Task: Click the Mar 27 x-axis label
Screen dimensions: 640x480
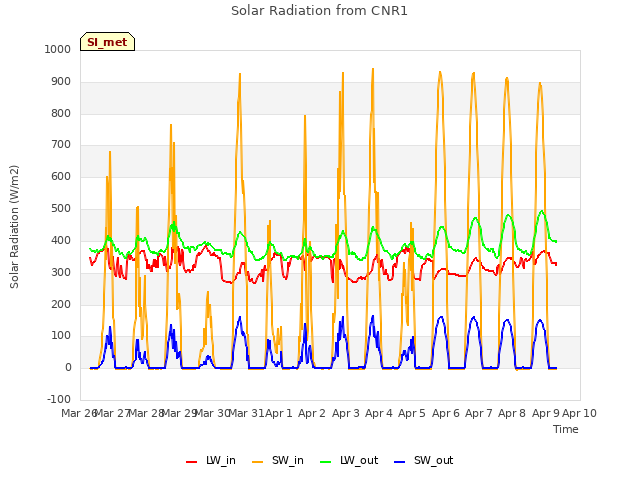Action: 112,413
